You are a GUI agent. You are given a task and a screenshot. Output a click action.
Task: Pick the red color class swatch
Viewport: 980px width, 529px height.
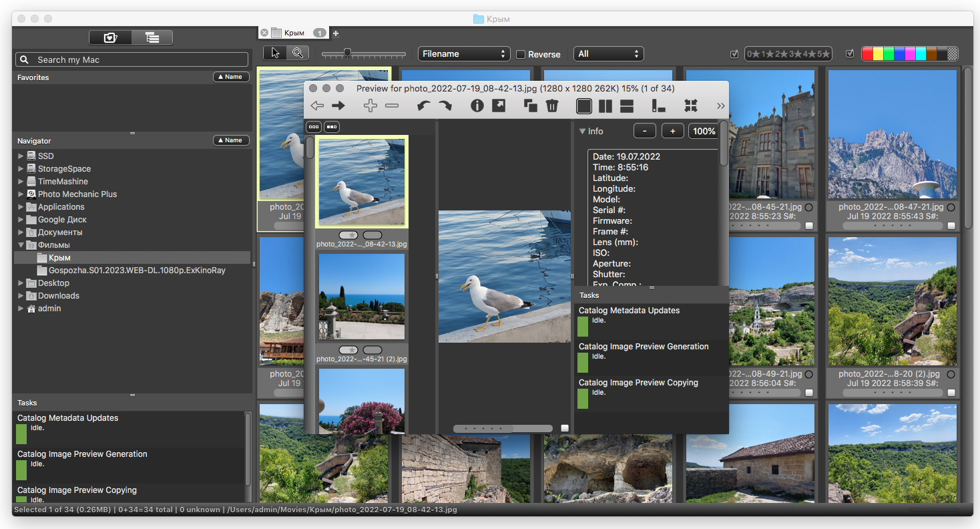pos(867,54)
